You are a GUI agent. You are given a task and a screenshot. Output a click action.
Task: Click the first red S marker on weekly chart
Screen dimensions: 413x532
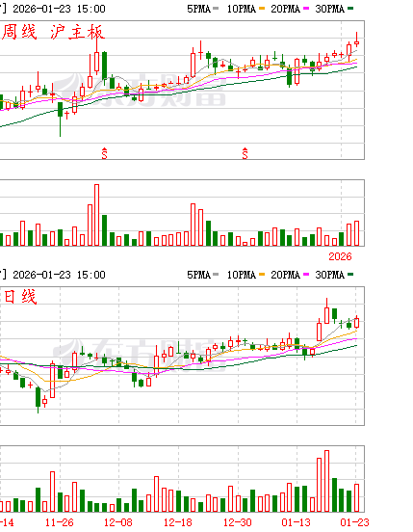[x=104, y=153]
